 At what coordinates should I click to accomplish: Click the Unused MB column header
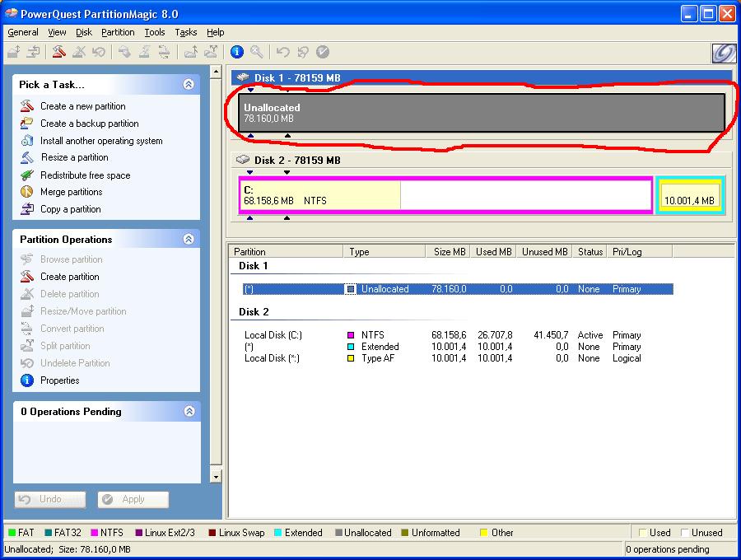click(x=544, y=251)
